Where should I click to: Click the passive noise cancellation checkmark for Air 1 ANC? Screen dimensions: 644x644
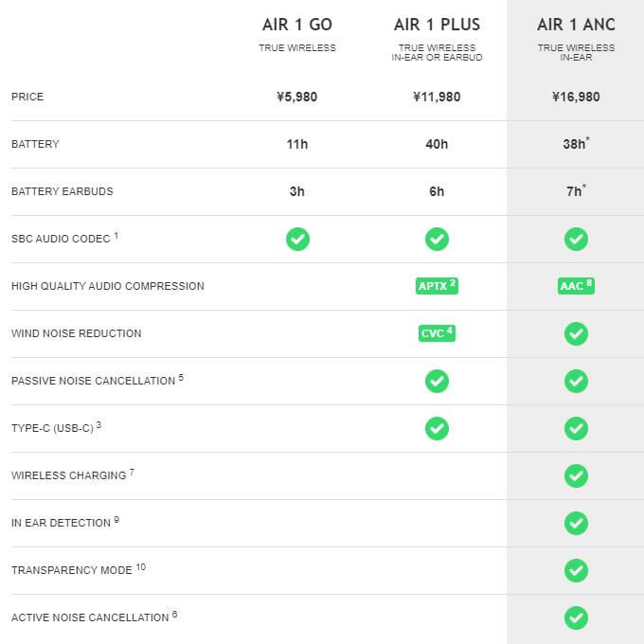pos(576,381)
